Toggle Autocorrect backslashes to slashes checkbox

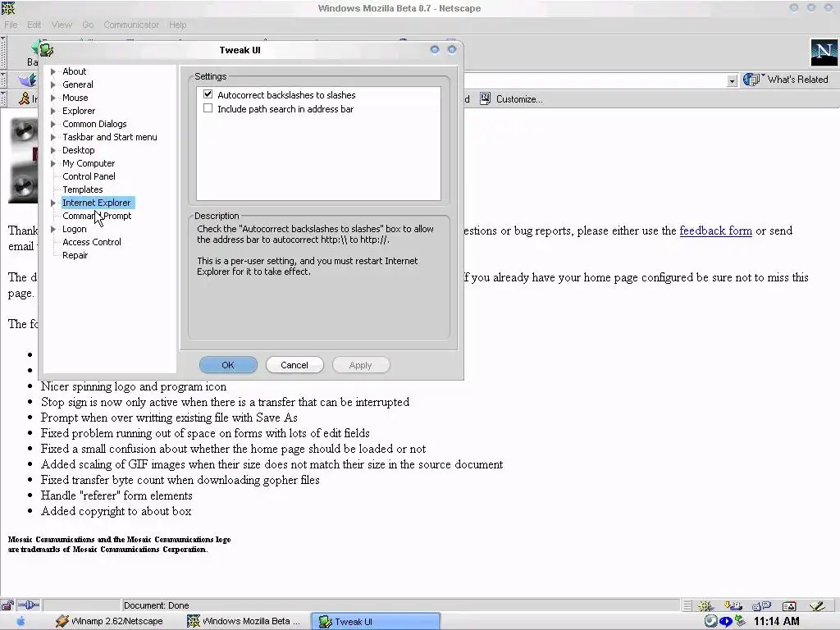point(208,94)
